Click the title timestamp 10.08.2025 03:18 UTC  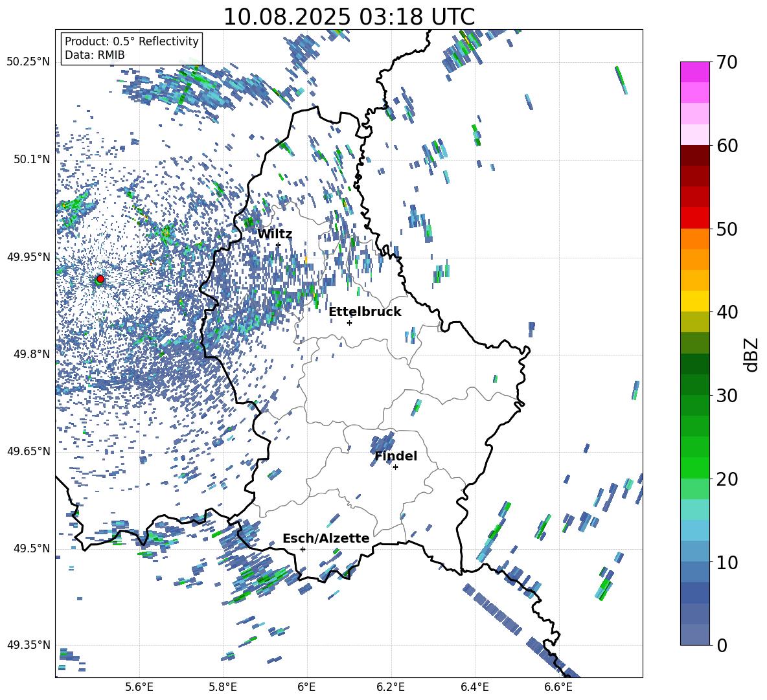click(x=349, y=17)
